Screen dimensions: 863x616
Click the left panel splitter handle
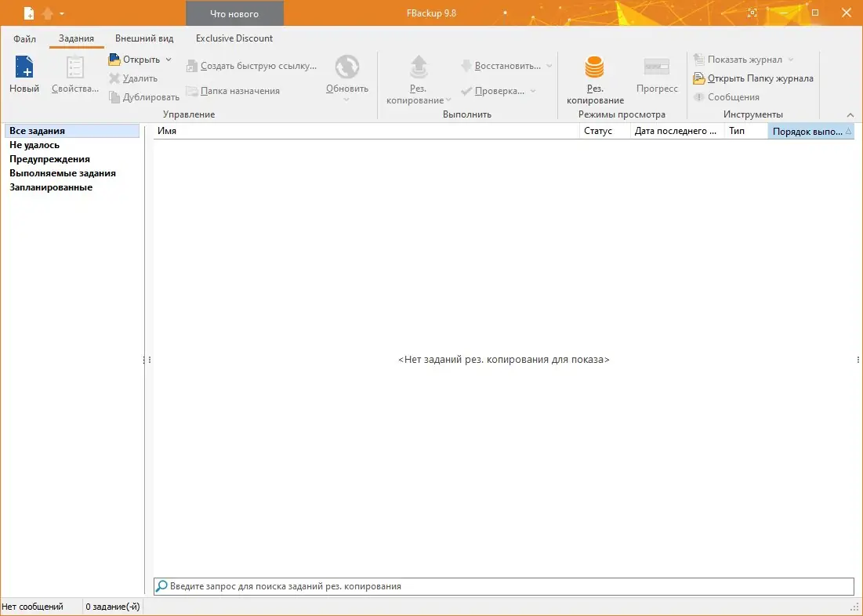[147, 360]
